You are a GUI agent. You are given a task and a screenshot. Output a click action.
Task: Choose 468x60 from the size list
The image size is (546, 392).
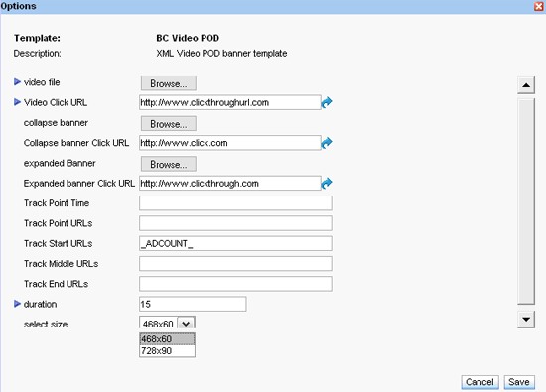coord(167,339)
